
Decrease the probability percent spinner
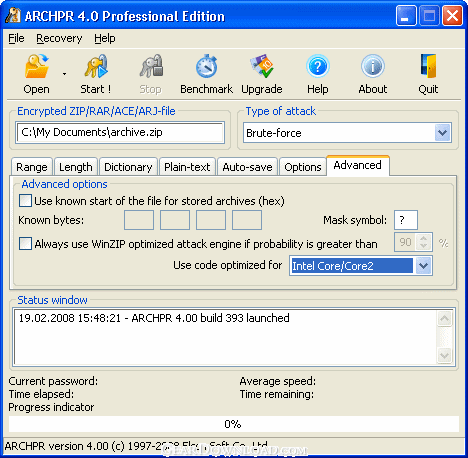pos(424,246)
